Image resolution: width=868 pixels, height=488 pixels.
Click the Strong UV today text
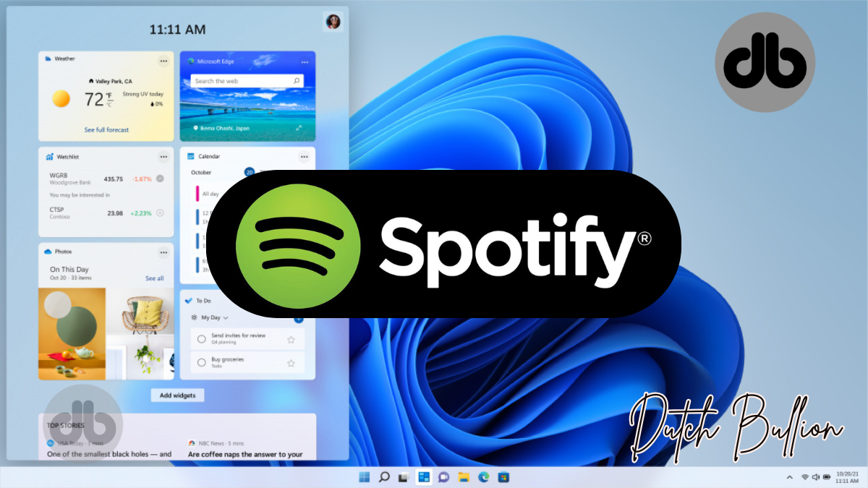[x=143, y=94]
